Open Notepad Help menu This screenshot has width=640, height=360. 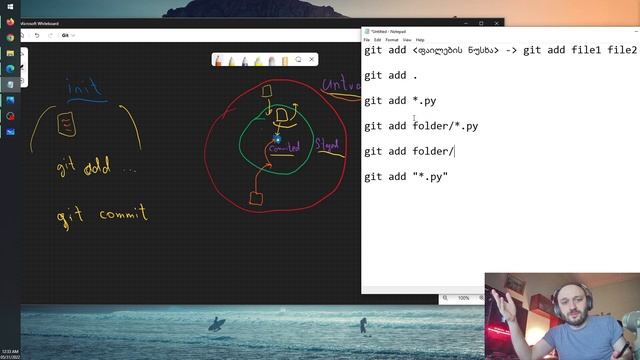point(420,40)
